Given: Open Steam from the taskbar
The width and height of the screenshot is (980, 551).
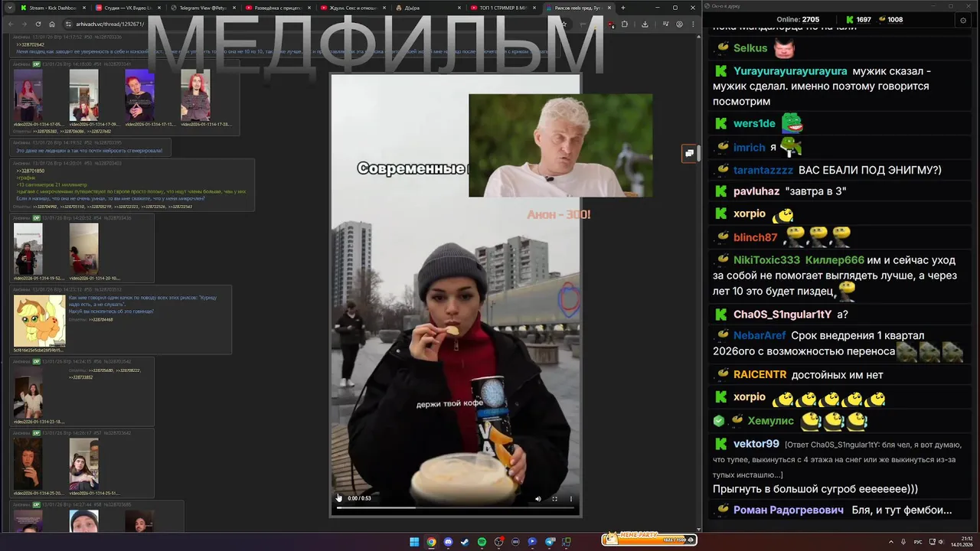Looking at the screenshot, I should [x=465, y=542].
